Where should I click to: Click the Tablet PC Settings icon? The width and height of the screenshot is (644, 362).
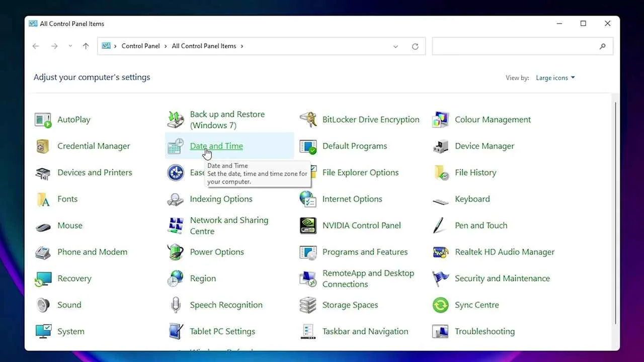coord(176,332)
